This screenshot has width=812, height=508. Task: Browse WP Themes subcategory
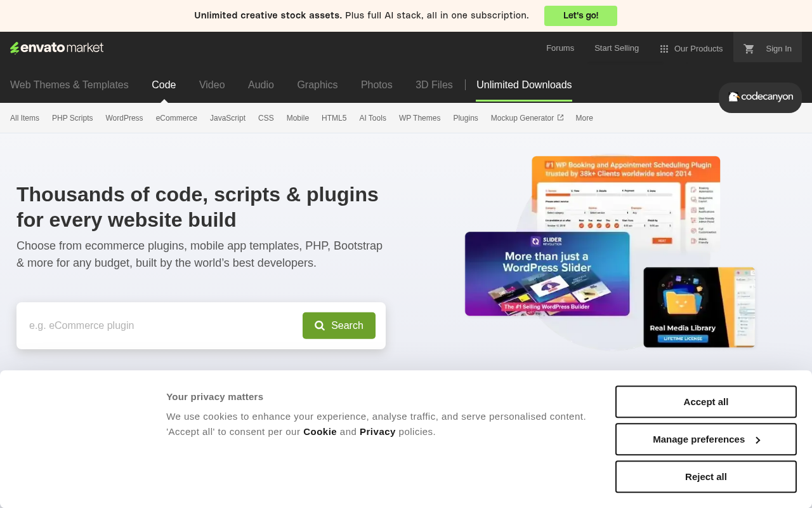pos(420,118)
